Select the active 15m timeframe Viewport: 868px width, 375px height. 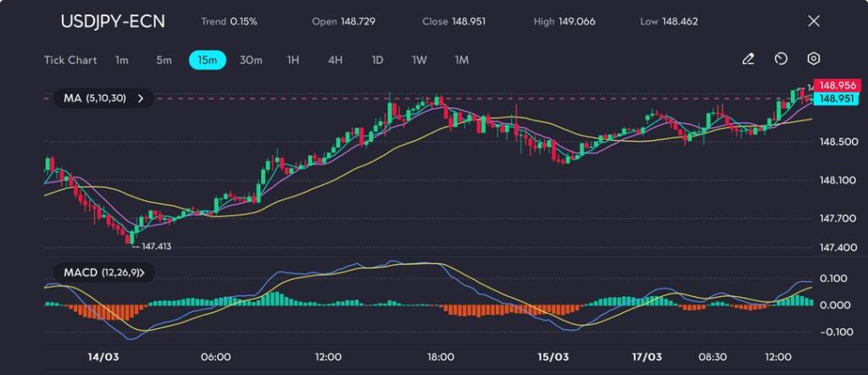click(207, 60)
